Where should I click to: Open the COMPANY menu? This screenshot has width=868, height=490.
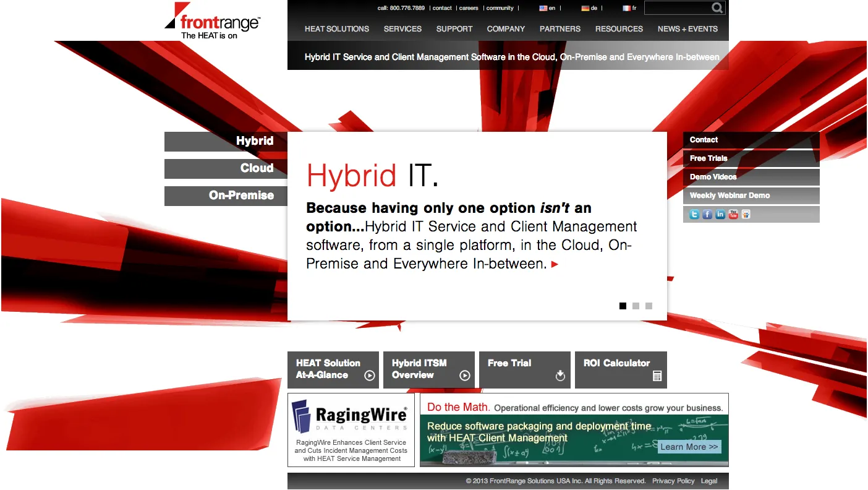coord(506,29)
